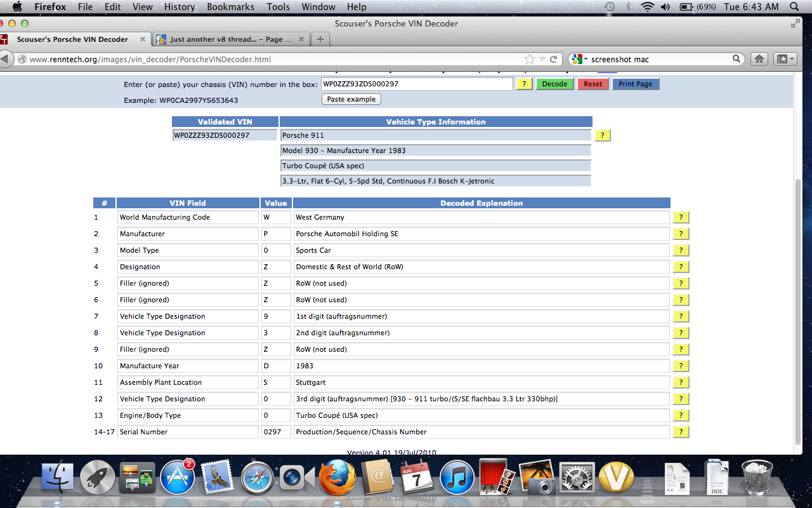Go back with the browser back arrow

(6, 59)
